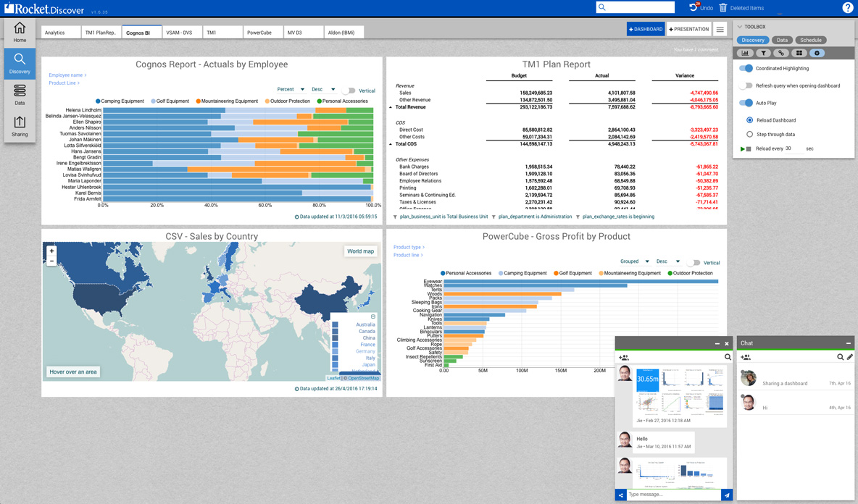Open Deleted Items trash icon
Viewport: 858px width, 504px height.
722,8
